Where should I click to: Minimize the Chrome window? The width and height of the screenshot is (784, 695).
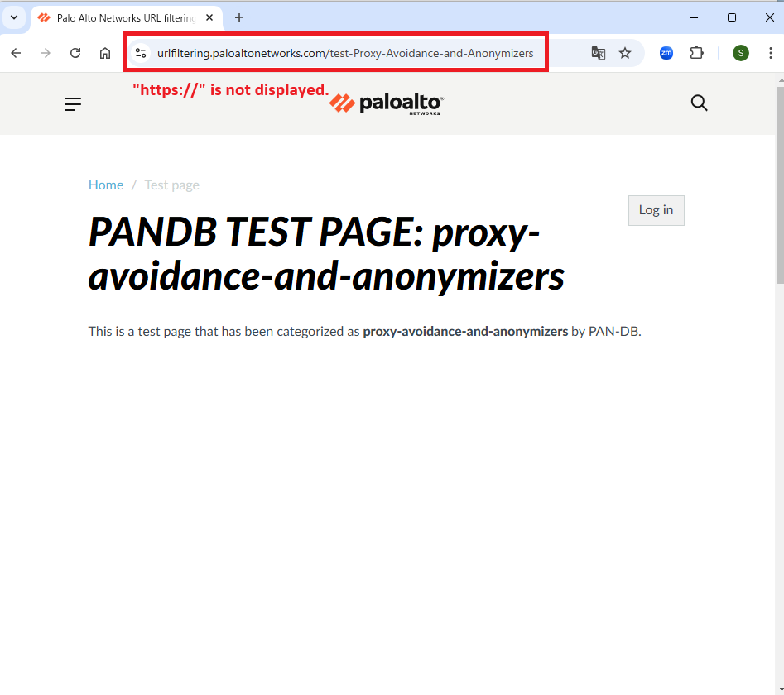(x=694, y=17)
